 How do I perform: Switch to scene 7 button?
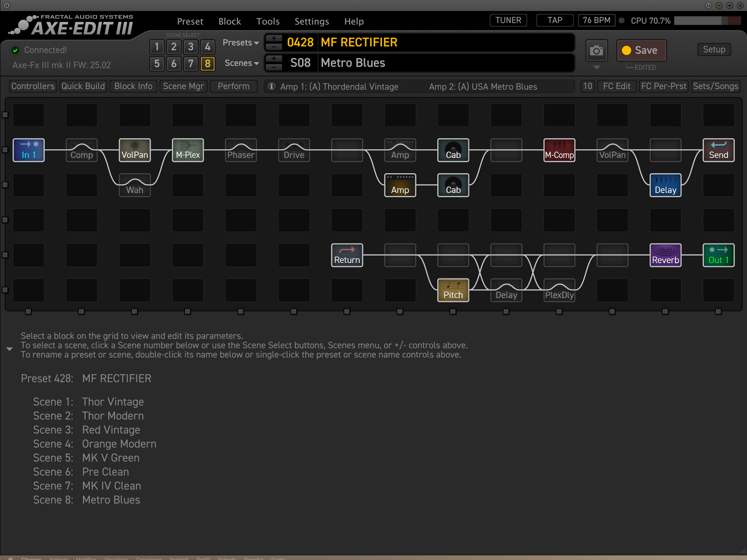[191, 64]
